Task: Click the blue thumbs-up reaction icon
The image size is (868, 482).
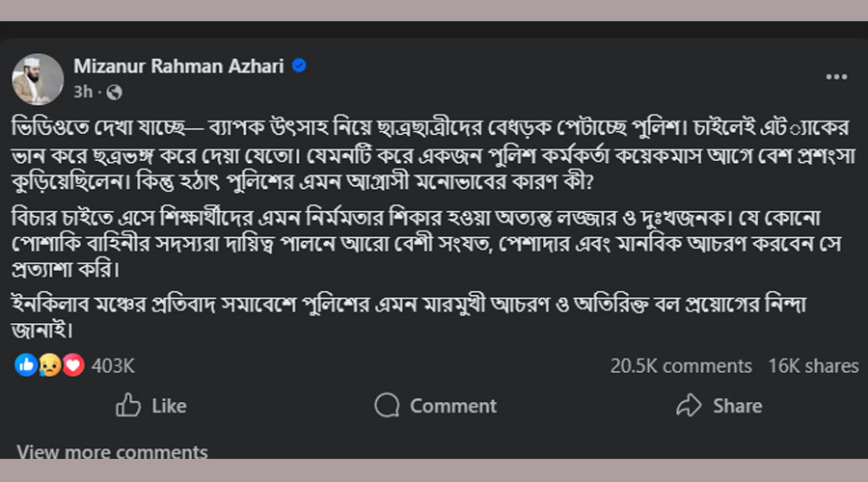Action: (26, 365)
